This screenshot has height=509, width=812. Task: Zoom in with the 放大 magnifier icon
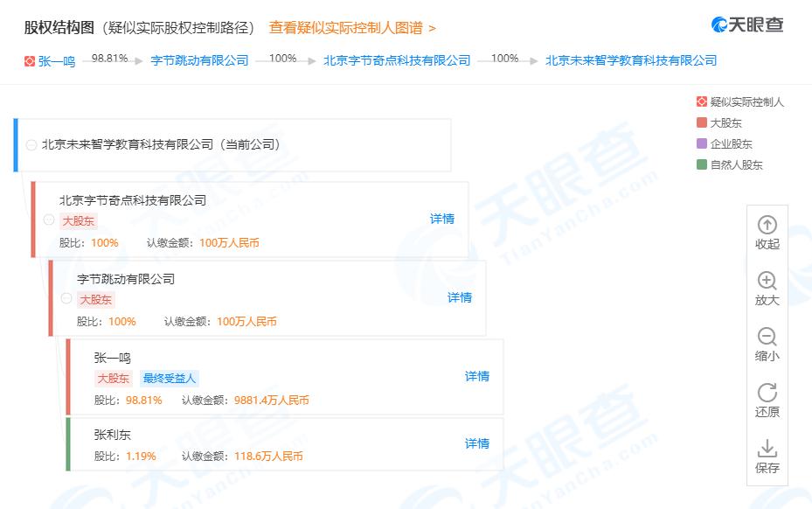point(767,281)
